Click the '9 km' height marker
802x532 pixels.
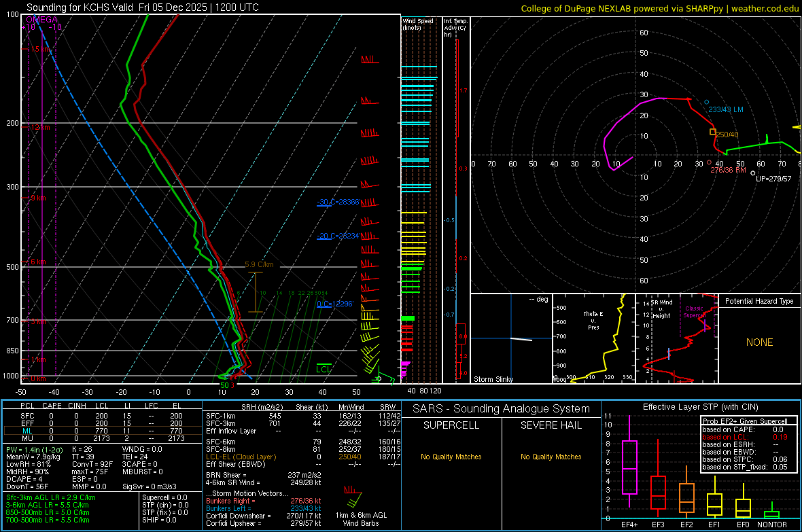(38, 198)
